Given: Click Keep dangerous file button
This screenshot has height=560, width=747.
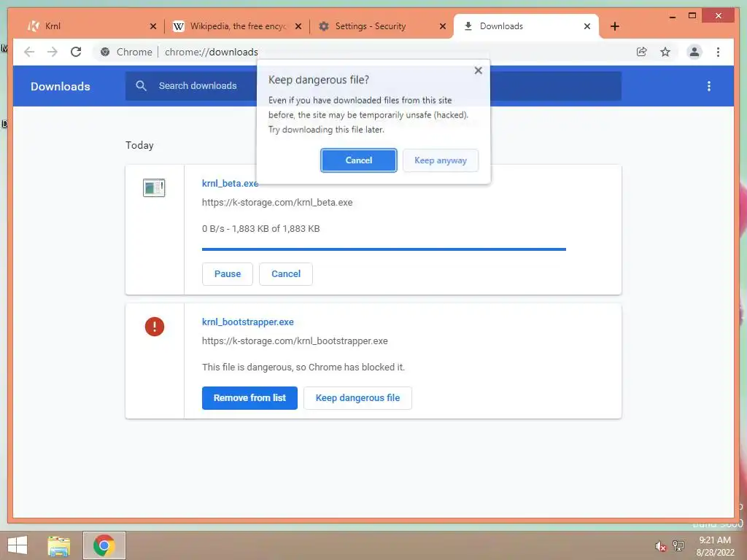Looking at the screenshot, I should click(357, 398).
